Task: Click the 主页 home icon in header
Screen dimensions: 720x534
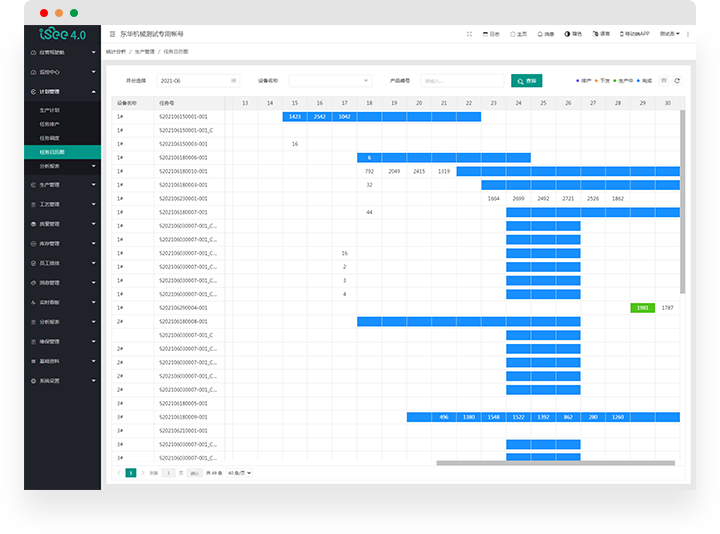Action: pyautogui.click(x=513, y=34)
